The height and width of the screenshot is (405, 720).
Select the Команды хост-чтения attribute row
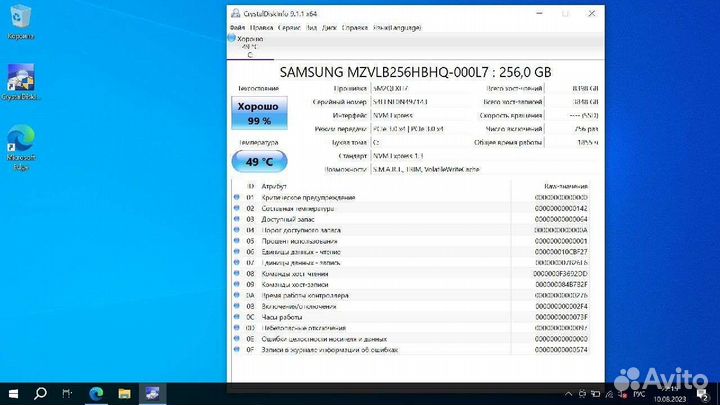[x=411, y=274]
